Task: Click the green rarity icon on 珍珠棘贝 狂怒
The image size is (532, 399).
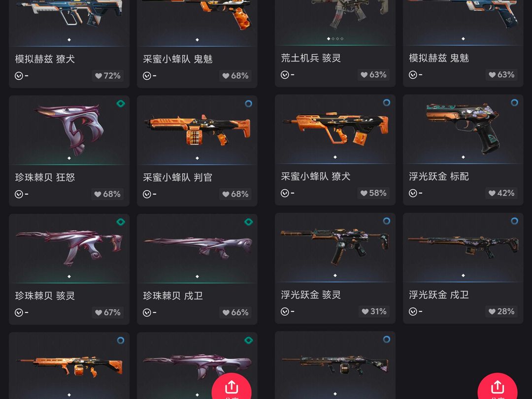Action: click(121, 103)
